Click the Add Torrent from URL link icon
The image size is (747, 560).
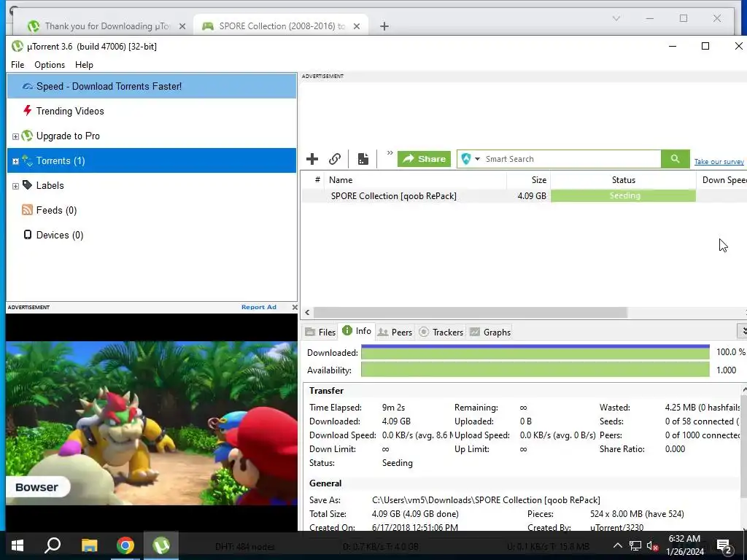point(335,159)
